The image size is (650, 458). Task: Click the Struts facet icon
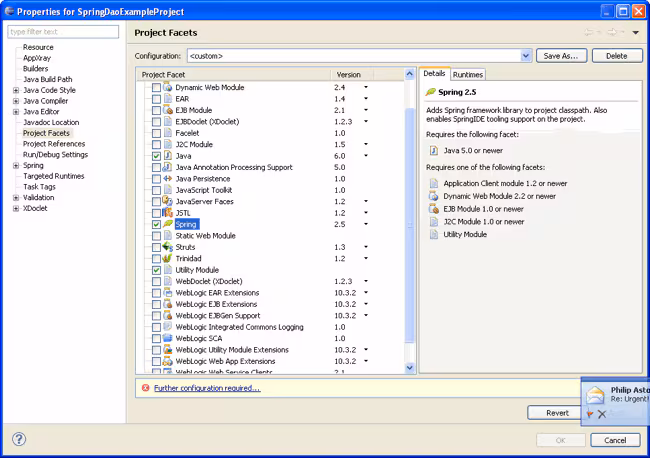(168, 247)
